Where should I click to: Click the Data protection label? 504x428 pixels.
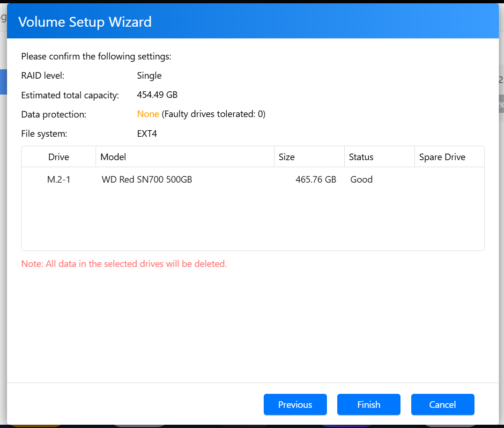(54, 114)
